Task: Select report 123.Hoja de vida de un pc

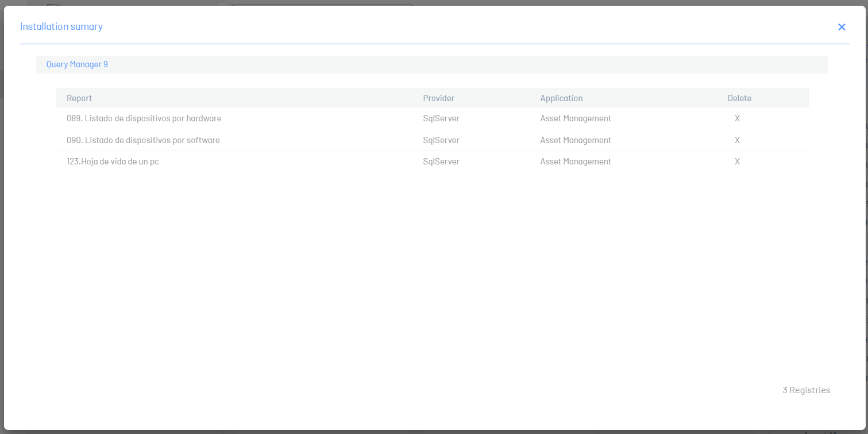Action: 113,162
